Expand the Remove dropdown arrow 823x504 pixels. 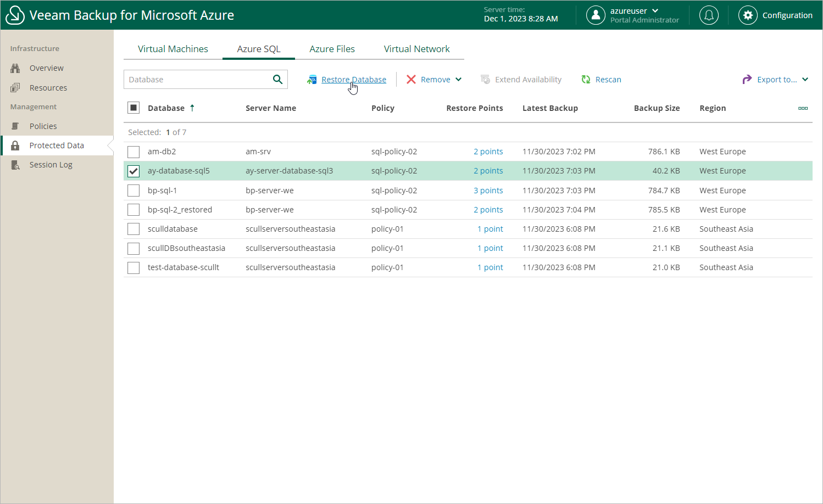459,80
